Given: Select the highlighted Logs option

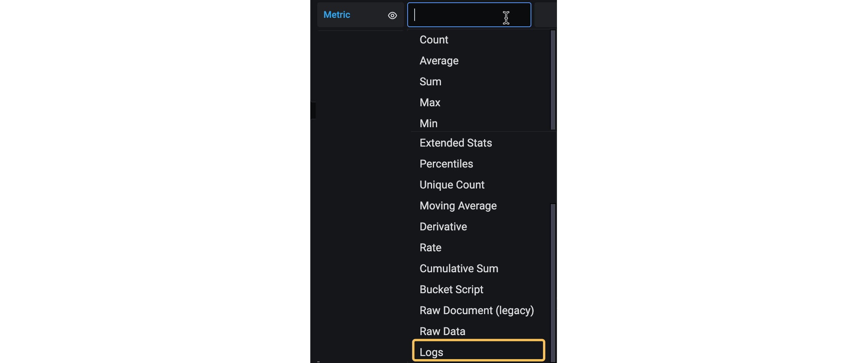Looking at the screenshot, I should pyautogui.click(x=479, y=351).
